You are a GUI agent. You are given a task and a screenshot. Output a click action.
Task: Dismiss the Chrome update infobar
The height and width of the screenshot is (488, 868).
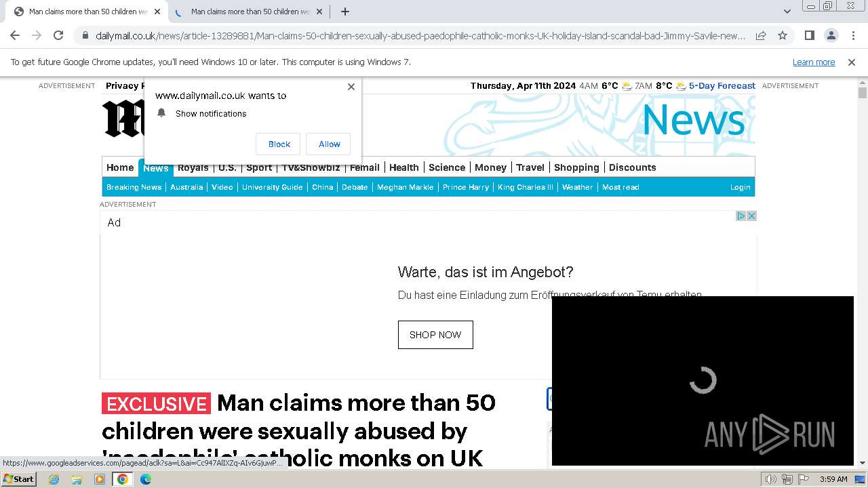(852, 62)
